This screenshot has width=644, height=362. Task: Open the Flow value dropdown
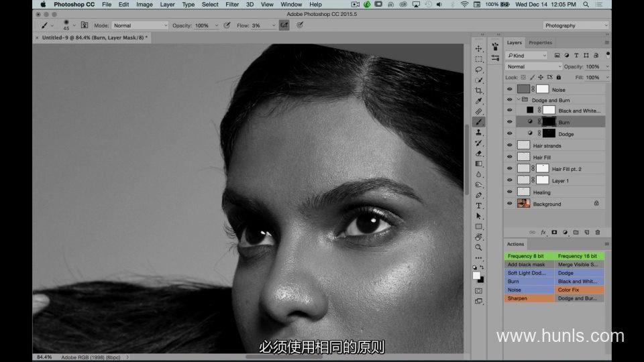pyautogui.click(x=274, y=25)
